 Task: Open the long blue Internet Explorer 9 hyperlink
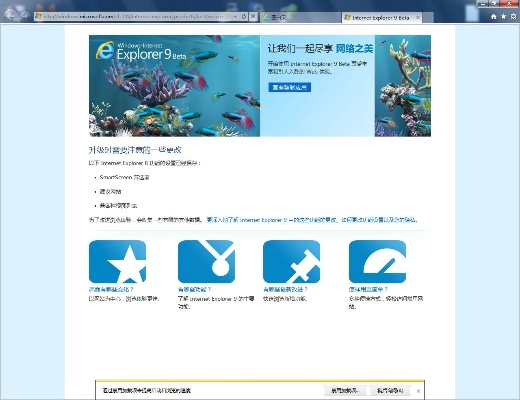(x=312, y=220)
